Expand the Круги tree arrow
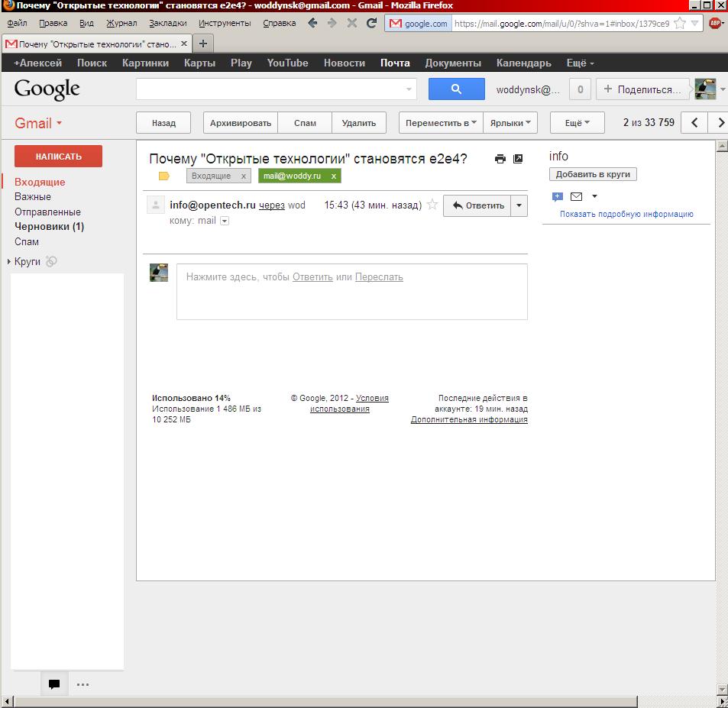This screenshot has height=708, width=728. 9,261
